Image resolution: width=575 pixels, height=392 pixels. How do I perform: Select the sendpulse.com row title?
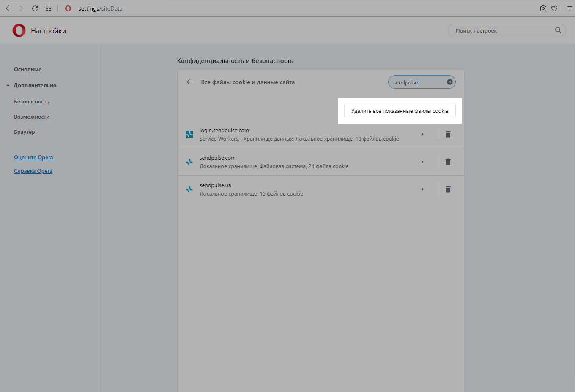pos(217,158)
